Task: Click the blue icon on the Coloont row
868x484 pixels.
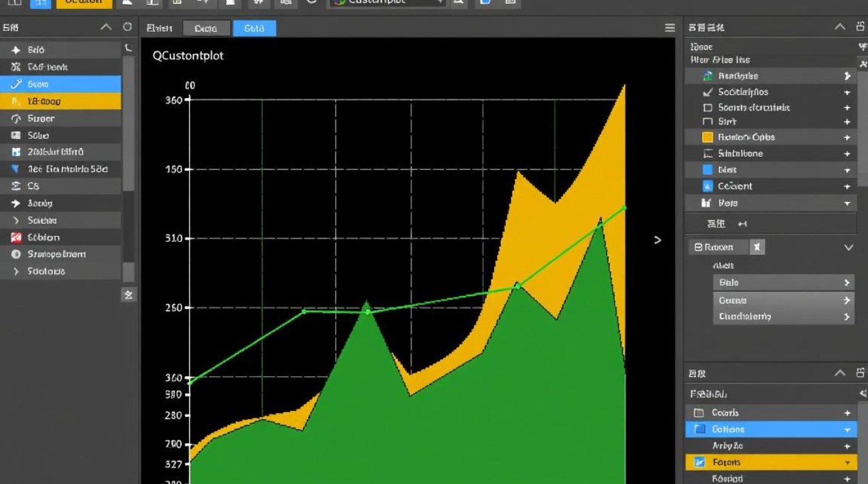Action: click(x=707, y=187)
